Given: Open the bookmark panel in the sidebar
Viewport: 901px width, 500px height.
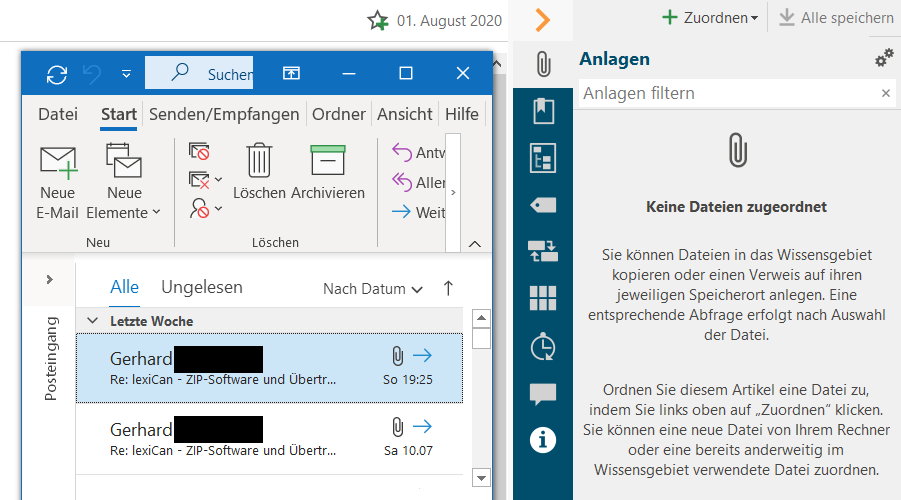Looking at the screenshot, I should coord(542,111).
